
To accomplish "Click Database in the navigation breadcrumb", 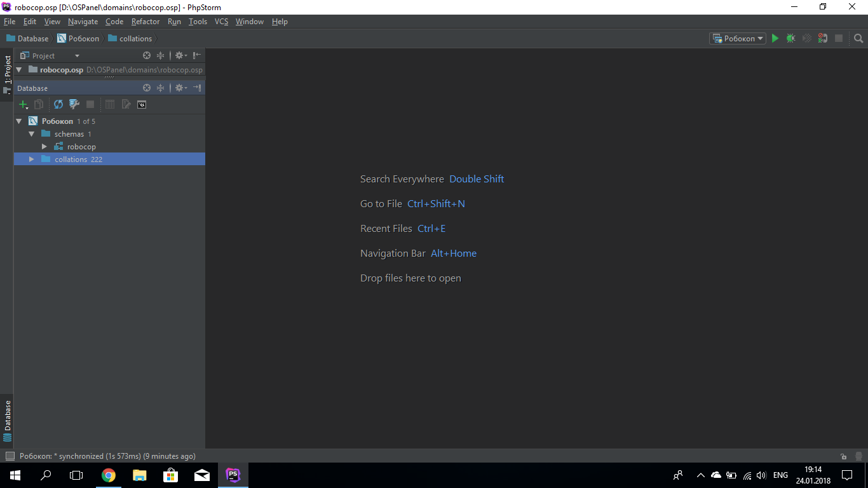I will click(x=27, y=38).
